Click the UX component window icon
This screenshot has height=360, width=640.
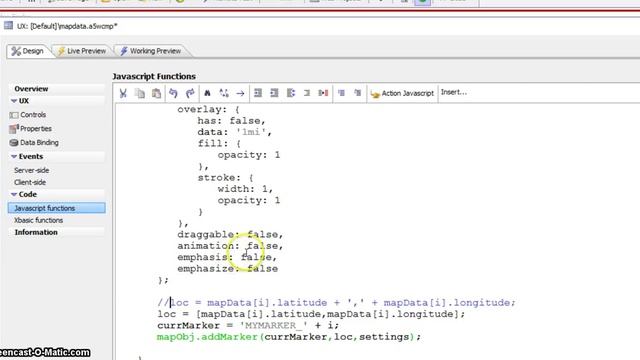[9, 26]
